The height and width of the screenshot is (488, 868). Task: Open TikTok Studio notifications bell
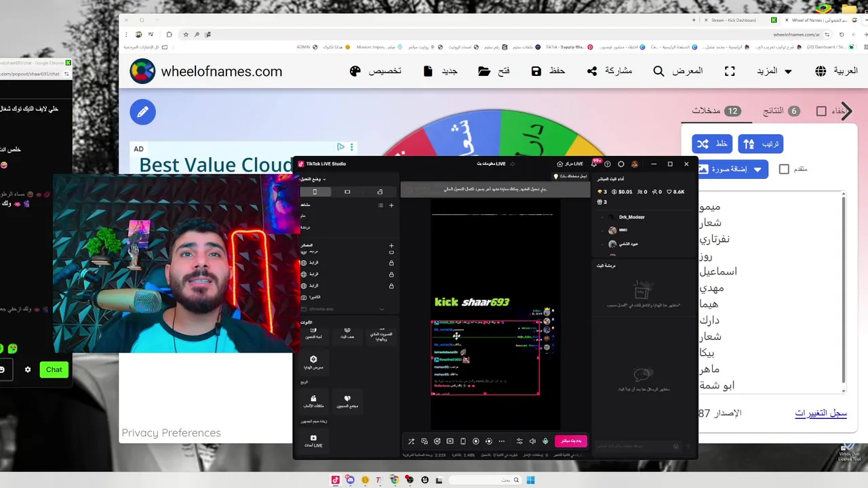[x=594, y=164]
